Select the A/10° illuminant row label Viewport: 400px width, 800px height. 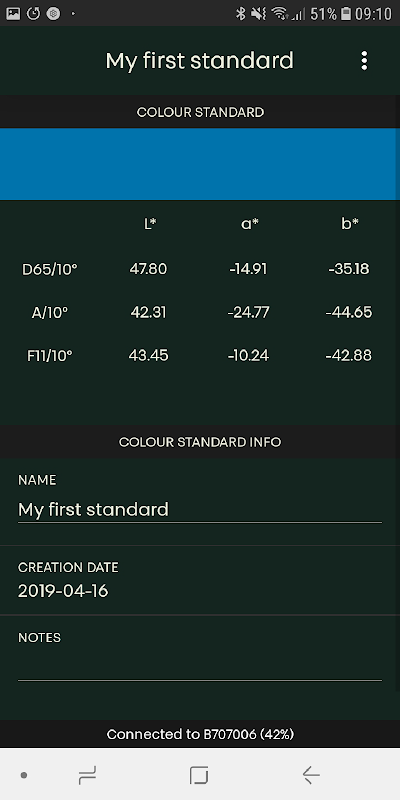coord(49,312)
